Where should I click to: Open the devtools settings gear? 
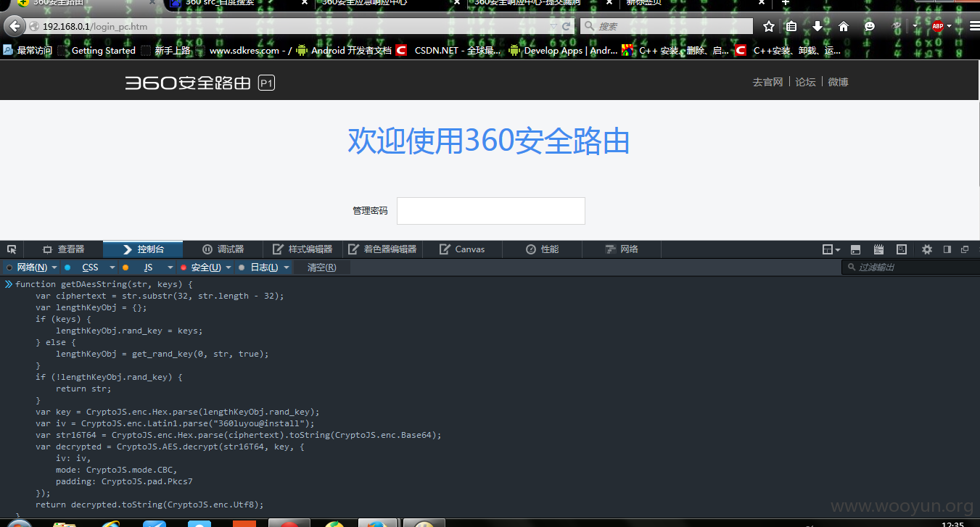(926, 249)
